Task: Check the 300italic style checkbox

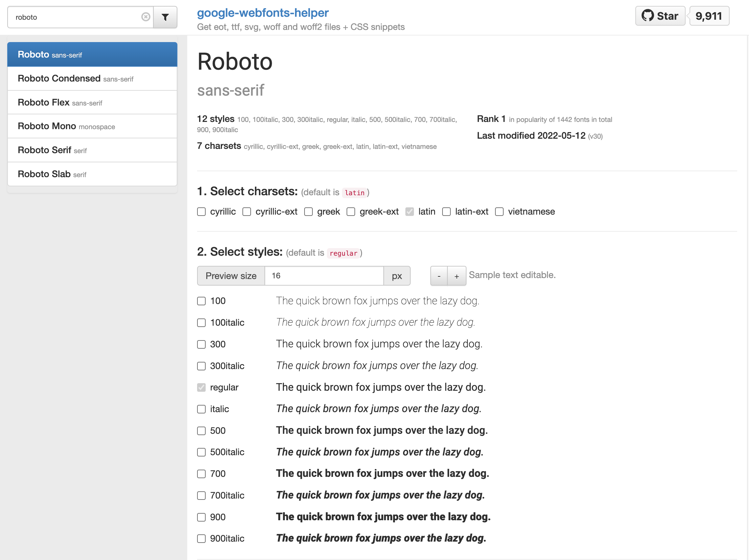Action: (201, 366)
